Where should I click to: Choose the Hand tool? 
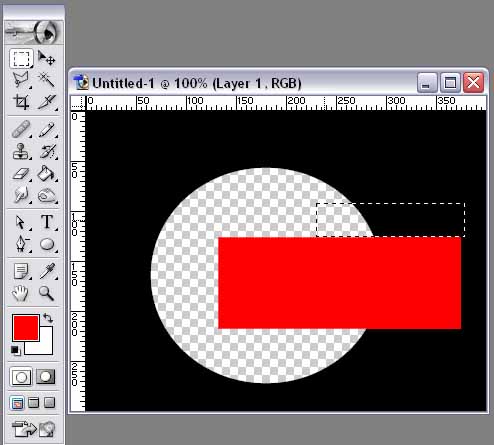20,293
